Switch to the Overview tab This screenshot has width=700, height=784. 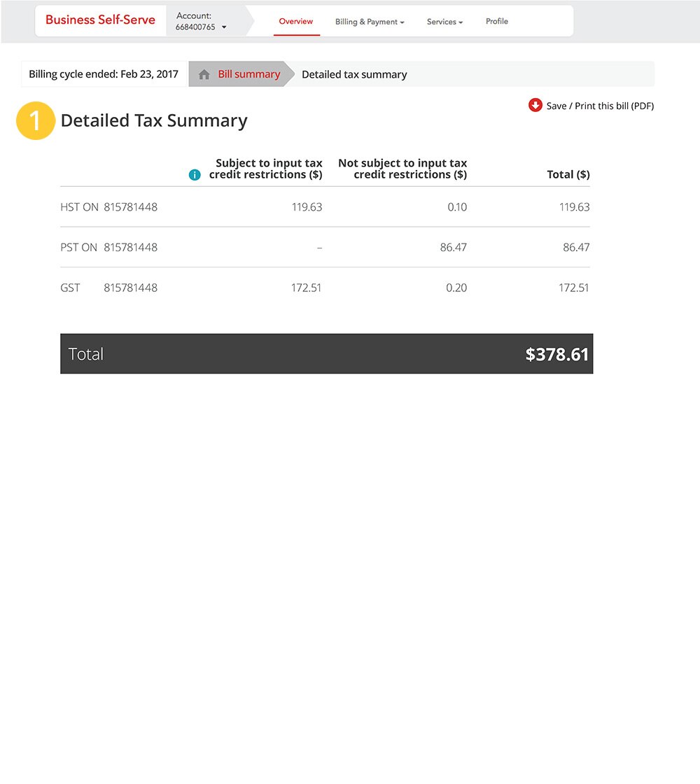pos(296,22)
